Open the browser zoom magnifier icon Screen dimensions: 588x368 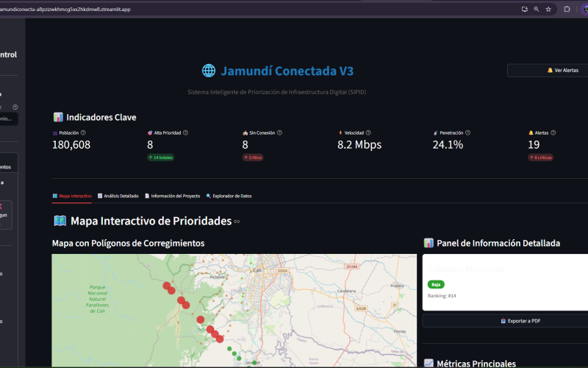537,9
